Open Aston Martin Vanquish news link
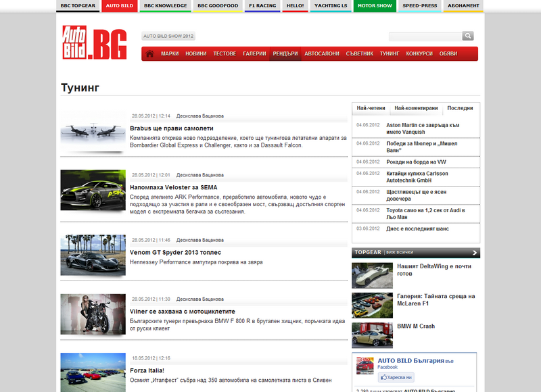The width and height of the screenshot is (541, 392). 423,128
